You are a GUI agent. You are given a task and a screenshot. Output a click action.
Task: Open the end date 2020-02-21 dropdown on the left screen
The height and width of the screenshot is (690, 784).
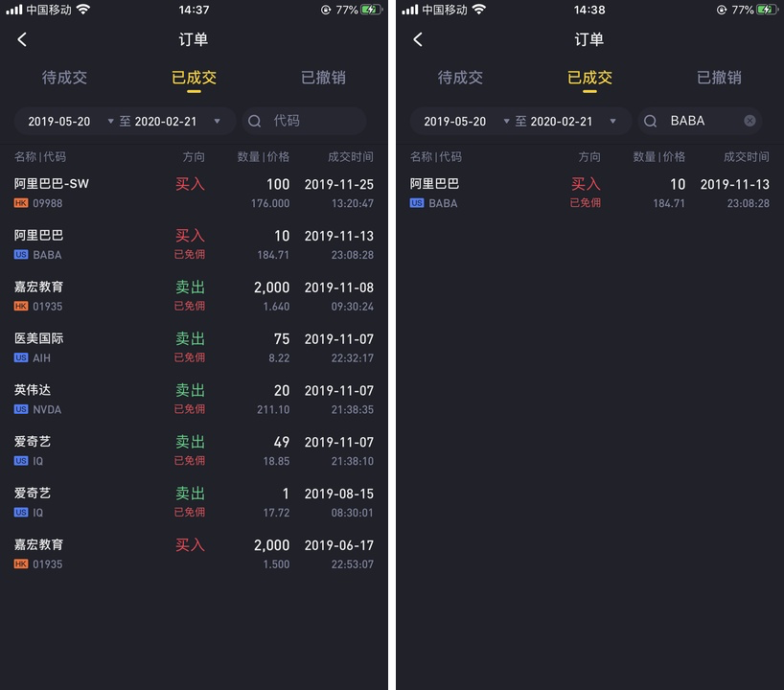pos(217,121)
